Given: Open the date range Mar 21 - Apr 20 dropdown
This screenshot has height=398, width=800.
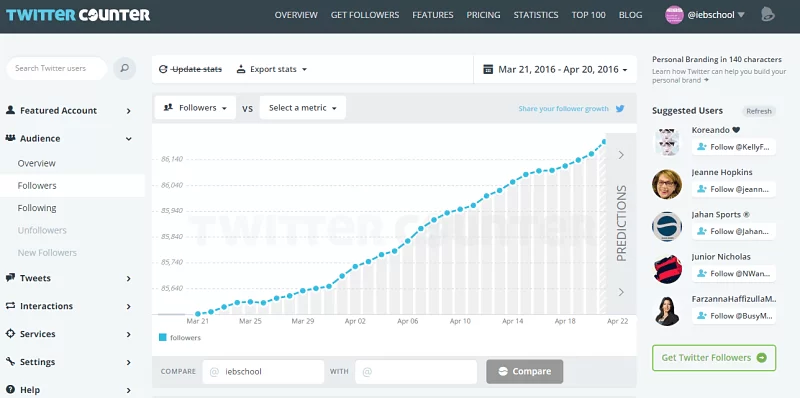Looking at the screenshot, I should (555, 69).
